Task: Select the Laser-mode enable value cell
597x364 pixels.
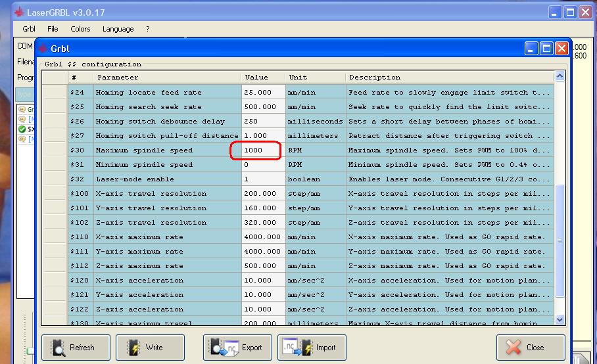Action: coord(263,179)
